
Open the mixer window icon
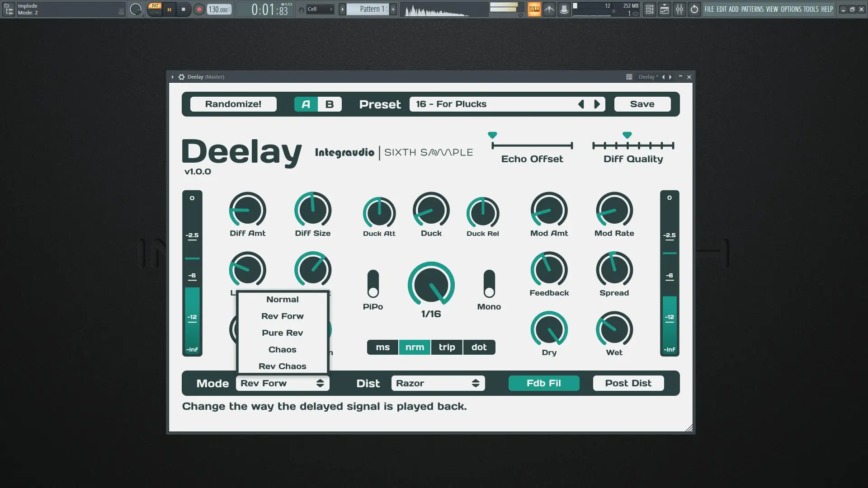pos(679,9)
